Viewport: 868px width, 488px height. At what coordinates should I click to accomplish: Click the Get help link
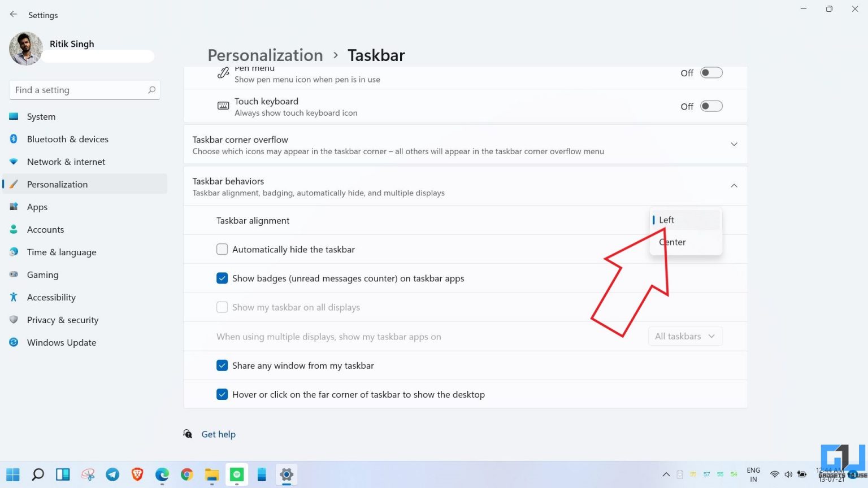tap(218, 434)
